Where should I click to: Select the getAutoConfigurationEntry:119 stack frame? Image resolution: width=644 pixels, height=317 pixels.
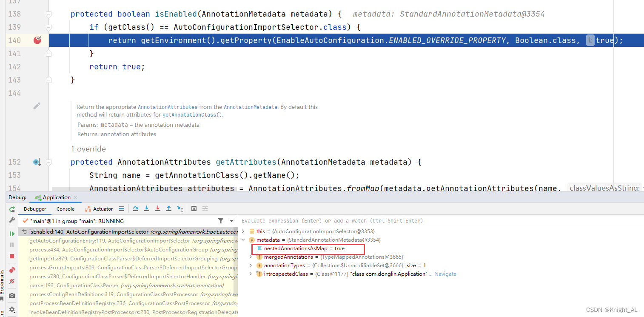128,241
